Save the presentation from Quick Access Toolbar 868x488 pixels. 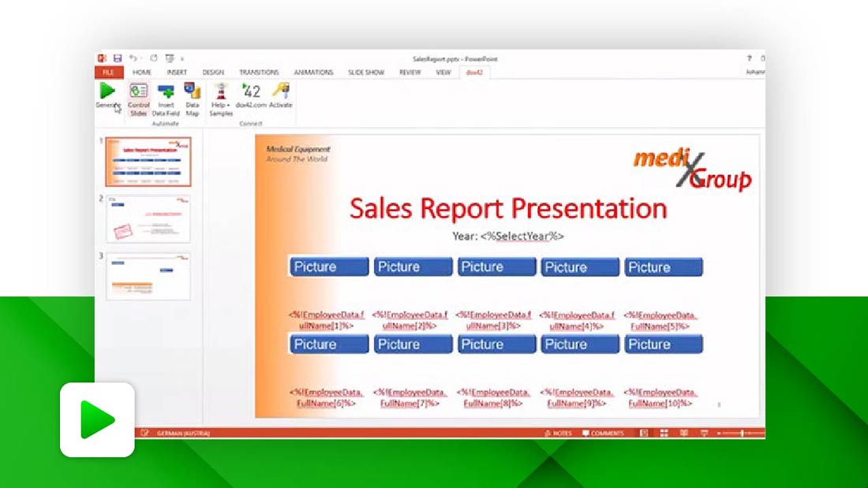(x=118, y=58)
